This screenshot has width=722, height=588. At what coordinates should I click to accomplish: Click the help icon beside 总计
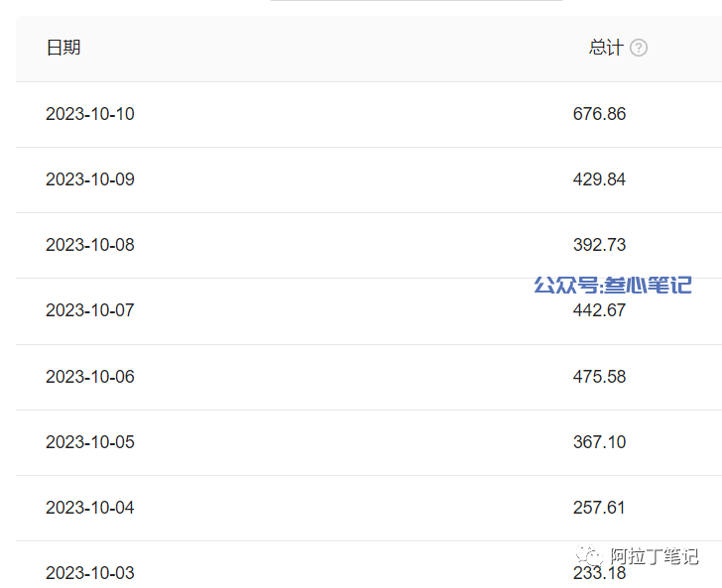click(x=639, y=48)
